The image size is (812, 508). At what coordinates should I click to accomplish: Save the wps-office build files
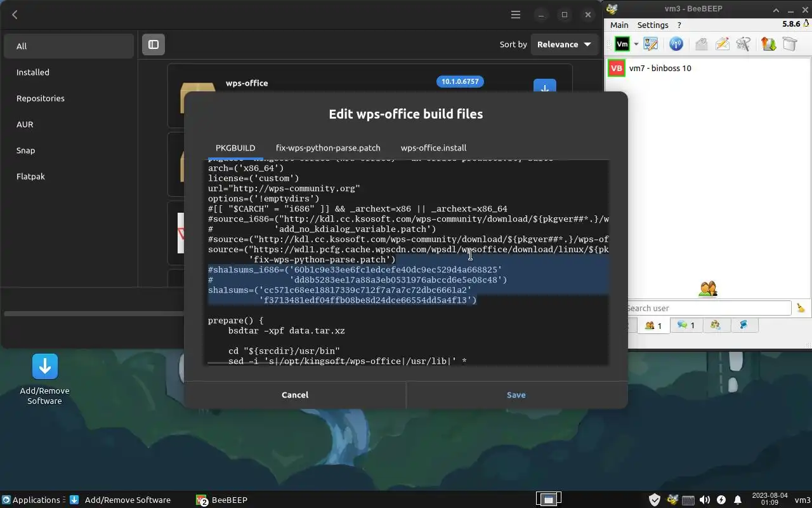[x=516, y=395]
